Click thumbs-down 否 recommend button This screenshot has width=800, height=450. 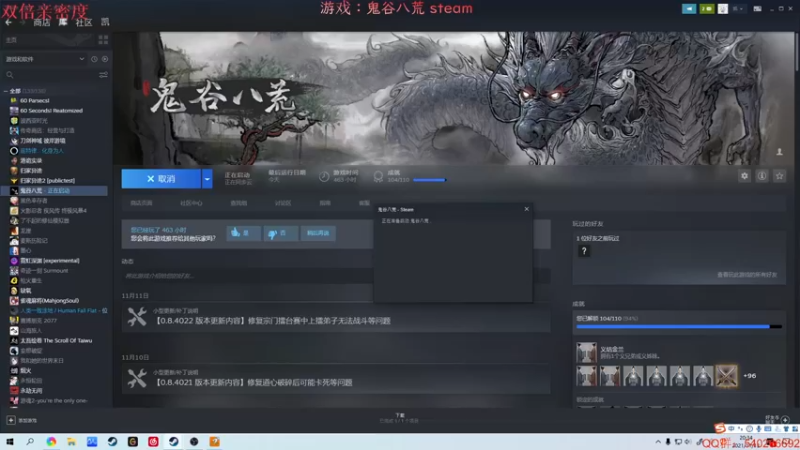click(x=281, y=233)
